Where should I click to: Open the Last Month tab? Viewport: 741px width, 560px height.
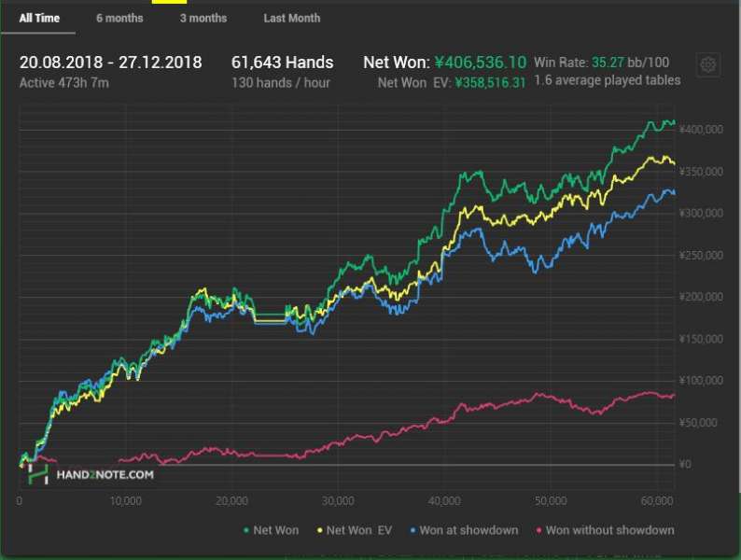(x=291, y=18)
